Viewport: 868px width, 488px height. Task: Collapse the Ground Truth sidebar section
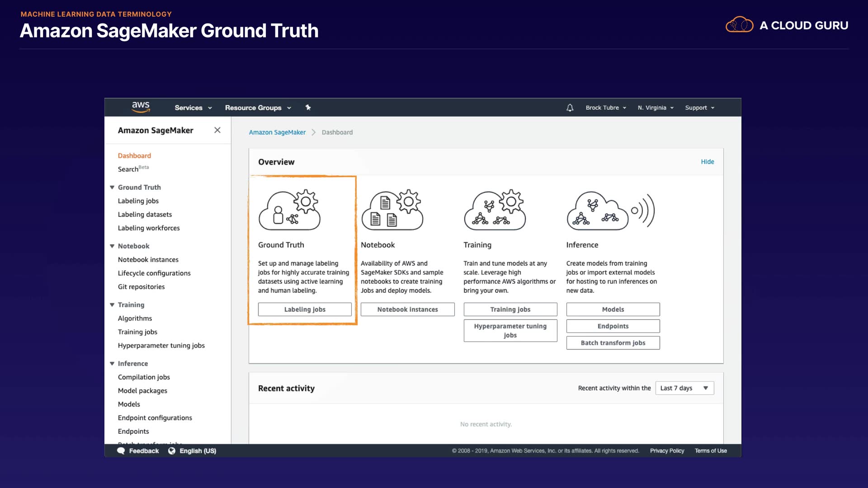coord(112,187)
